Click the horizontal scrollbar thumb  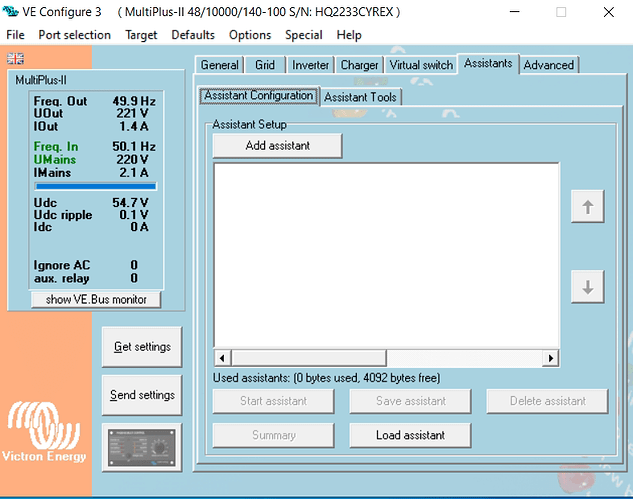309,358
